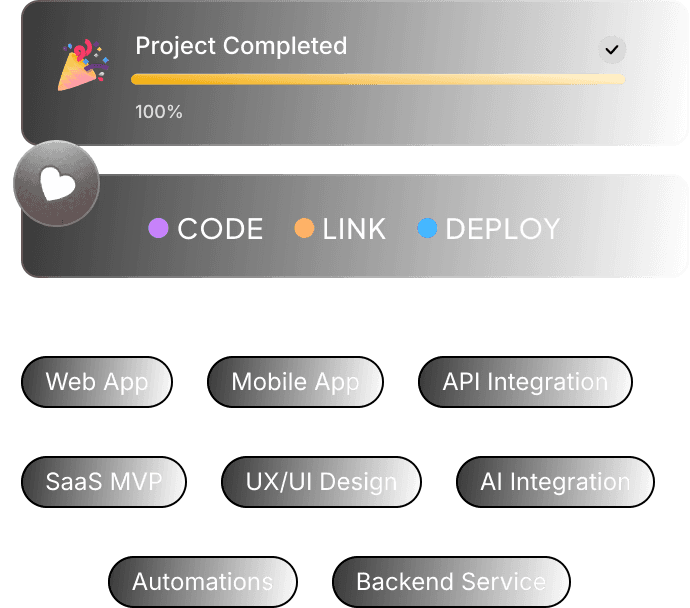
Task: Click the blue dot beside DEPLOY
Action: coord(427,228)
